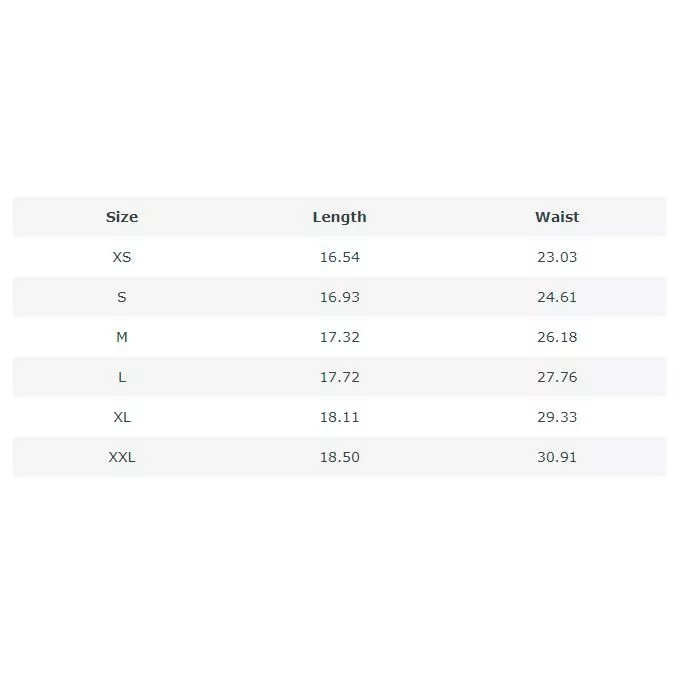Click the 27.76 waist value
Viewport: 680px width, 680px height.
(x=557, y=377)
